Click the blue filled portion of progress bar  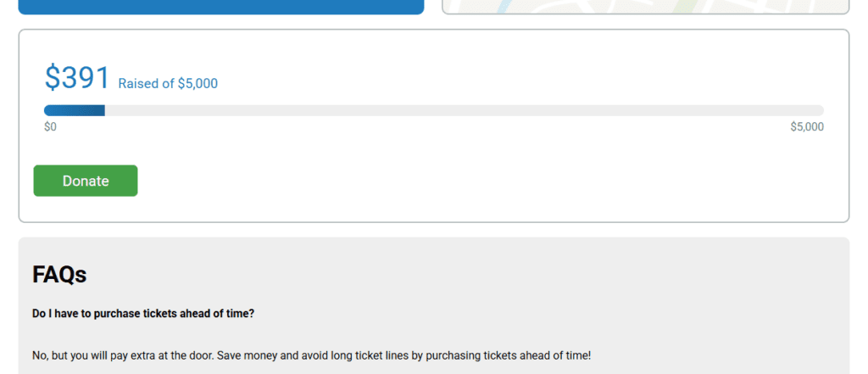75,111
